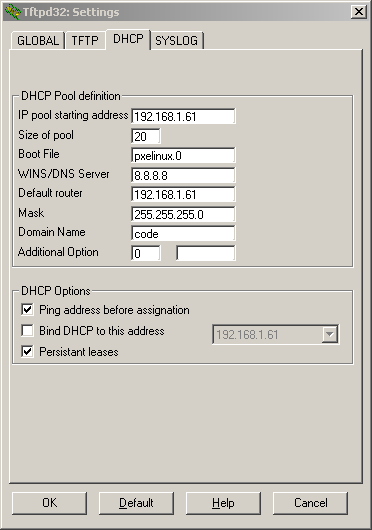Viewport: 372px width, 530px height.
Task: Uncheck Persistant leases option
Action: tap(27, 352)
